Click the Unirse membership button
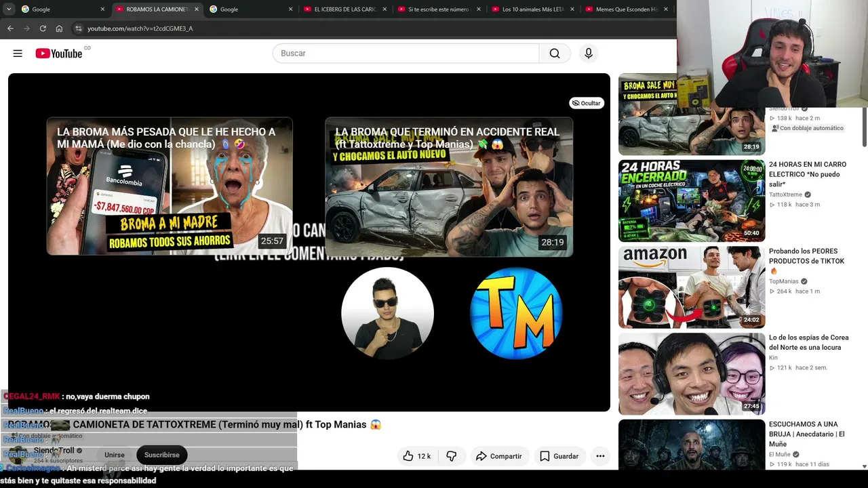The width and height of the screenshot is (868, 488). pyautogui.click(x=115, y=455)
